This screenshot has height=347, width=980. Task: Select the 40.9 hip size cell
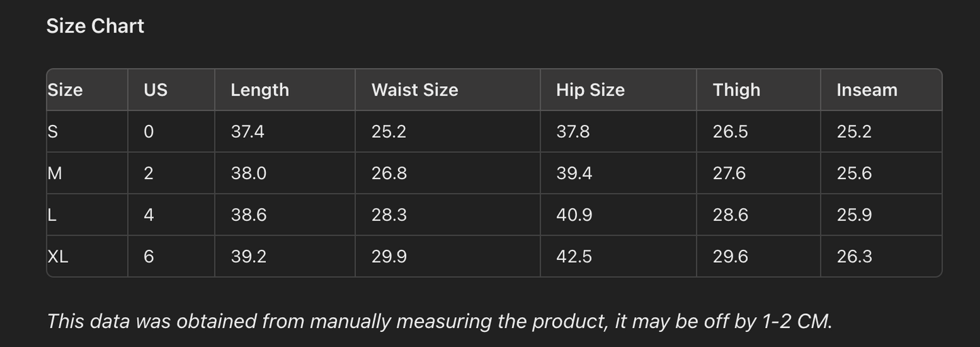574,215
